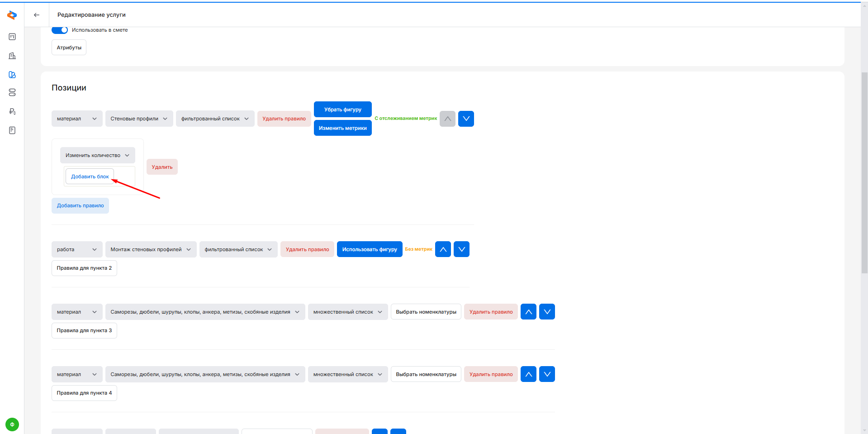Open the работа type dropdown
Image resolution: width=868 pixels, height=434 pixels.
77,249
